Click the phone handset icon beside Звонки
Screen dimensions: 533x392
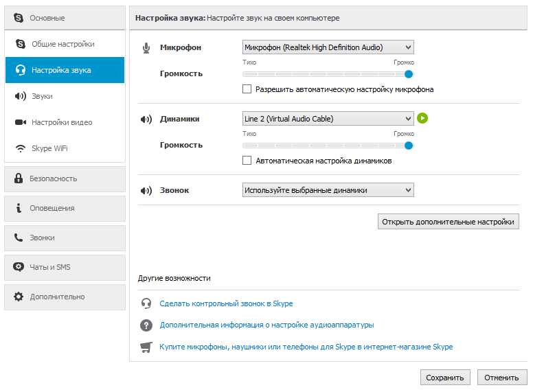click(x=19, y=238)
